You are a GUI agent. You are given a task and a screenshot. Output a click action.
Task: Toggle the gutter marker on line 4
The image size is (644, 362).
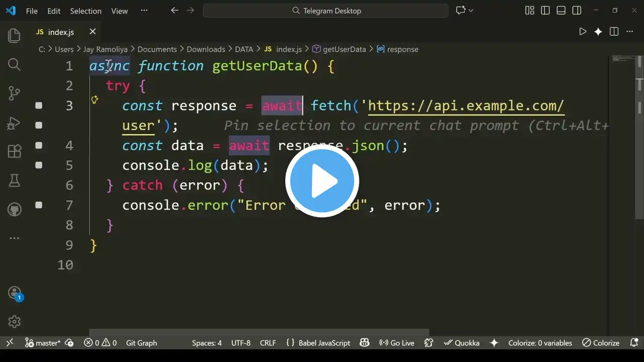pyautogui.click(x=39, y=145)
